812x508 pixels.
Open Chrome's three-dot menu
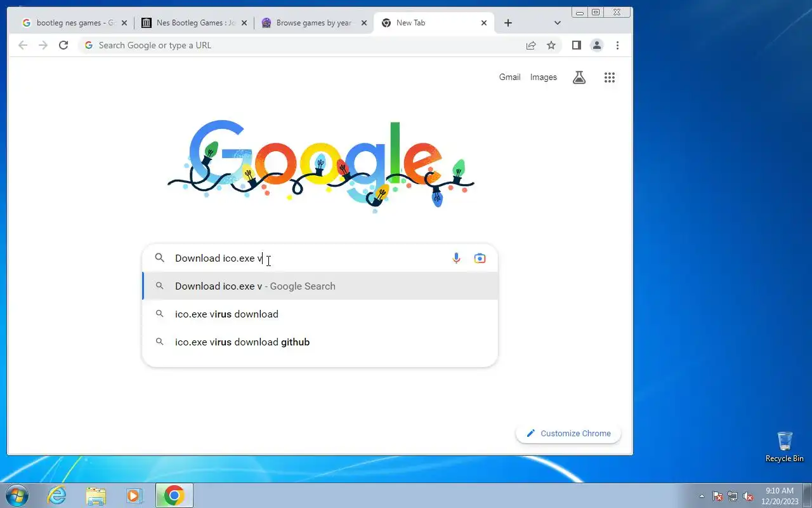[617, 45]
